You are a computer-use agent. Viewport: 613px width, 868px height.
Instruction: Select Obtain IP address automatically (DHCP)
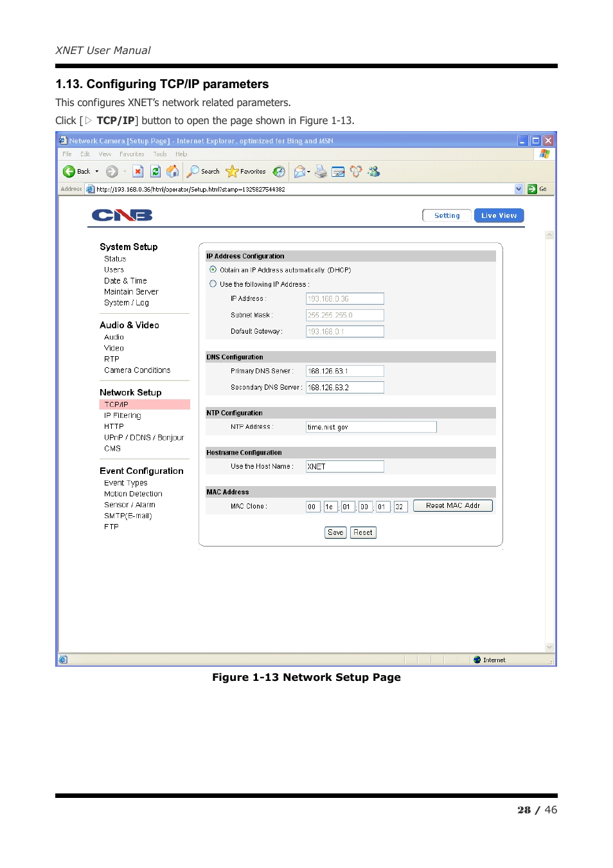click(213, 269)
